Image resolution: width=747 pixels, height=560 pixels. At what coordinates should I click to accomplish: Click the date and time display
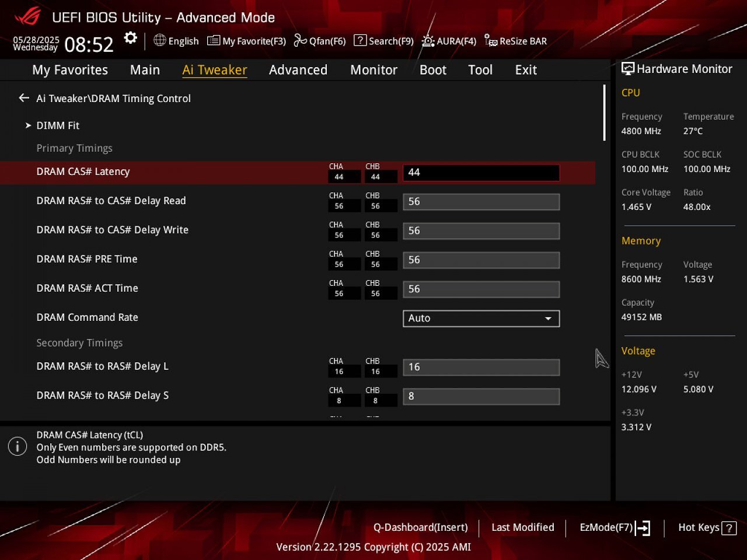pos(63,44)
